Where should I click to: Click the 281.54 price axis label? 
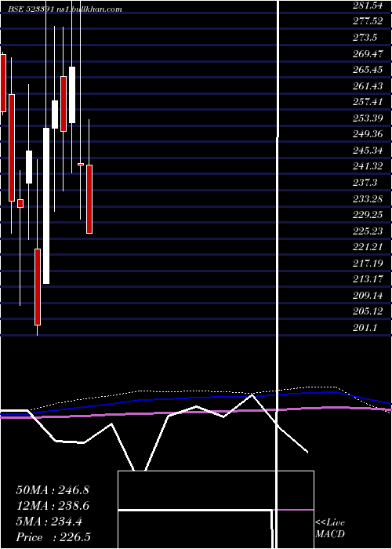pyautogui.click(x=368, y=5)
